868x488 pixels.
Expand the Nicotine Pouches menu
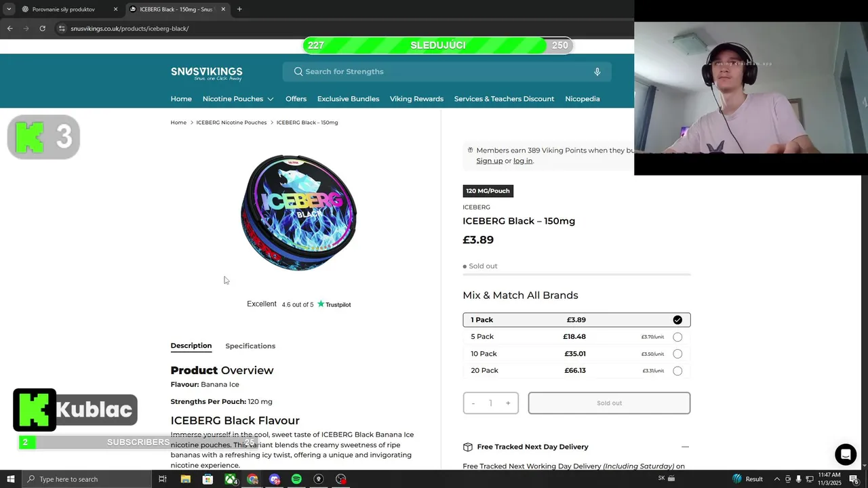(x=238, y=99)
